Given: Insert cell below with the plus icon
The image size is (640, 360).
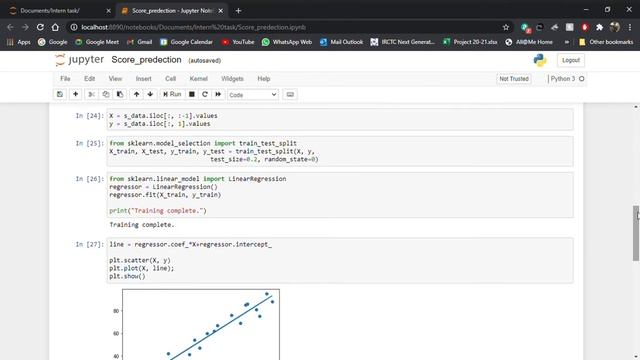Looking at the screenshot, I should coord(76,94).
